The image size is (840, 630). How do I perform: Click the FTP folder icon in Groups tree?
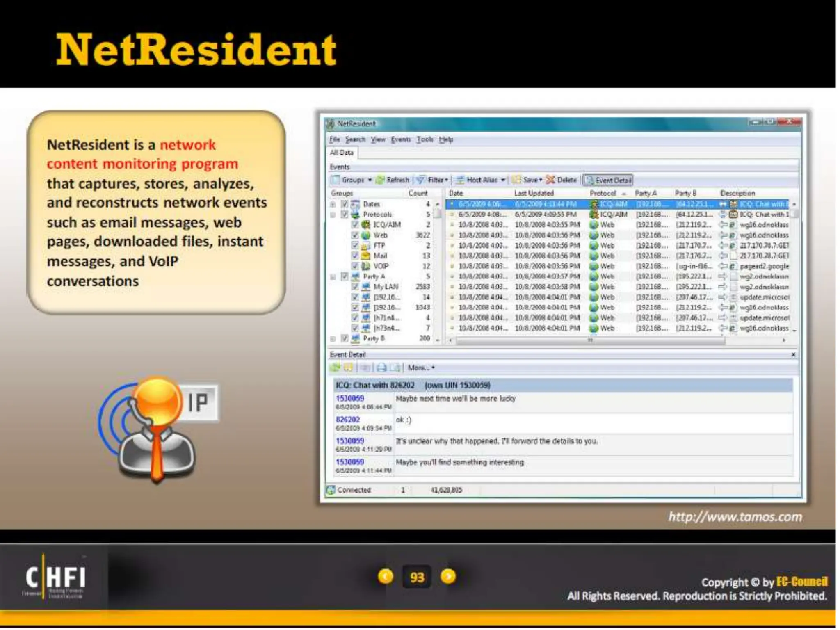point(365,245)
